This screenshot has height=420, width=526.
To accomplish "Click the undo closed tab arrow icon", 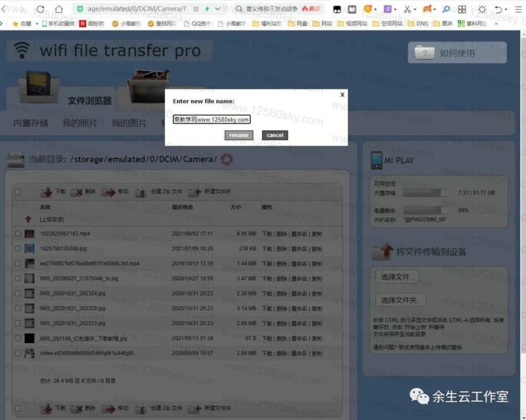I will tap(499, 9).
